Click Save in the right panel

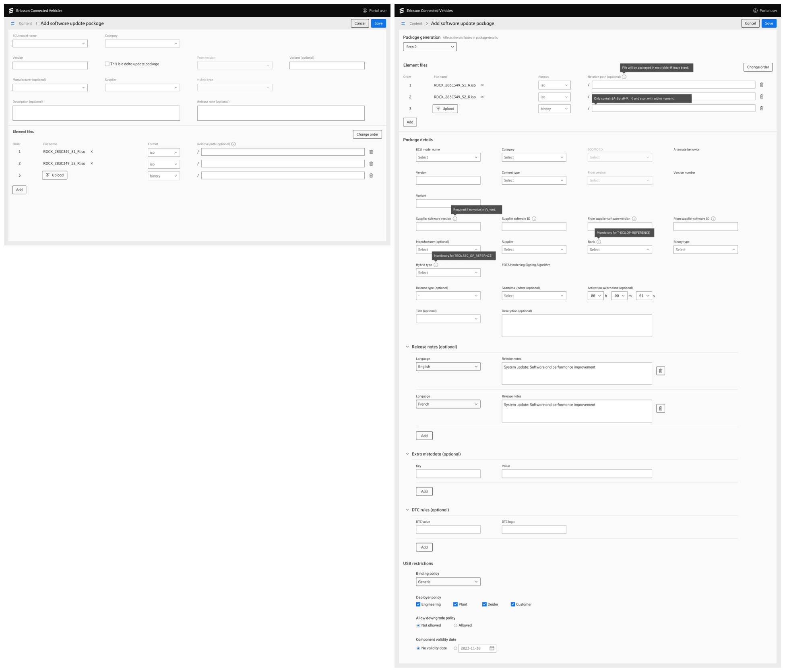768,23
